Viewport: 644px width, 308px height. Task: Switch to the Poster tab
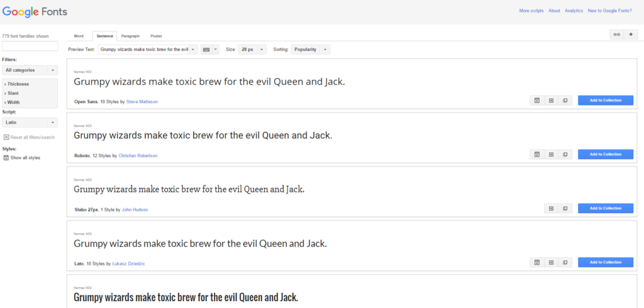pos(156,36)
